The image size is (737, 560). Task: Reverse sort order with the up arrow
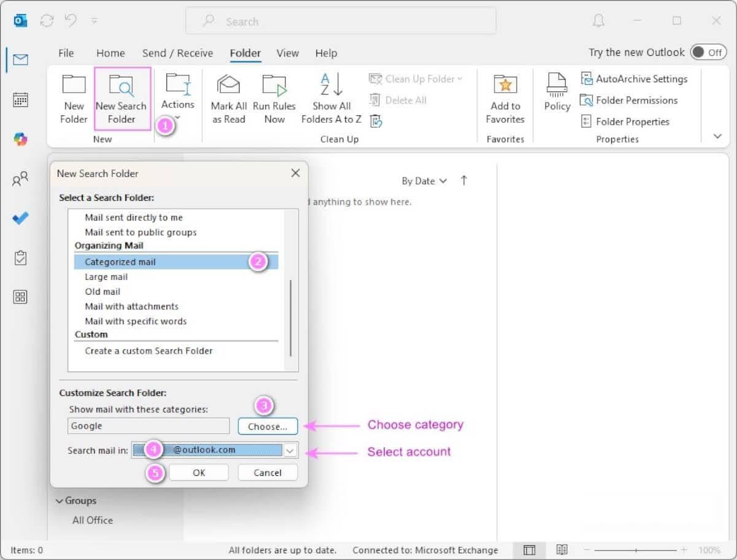[x=464, y=180]
